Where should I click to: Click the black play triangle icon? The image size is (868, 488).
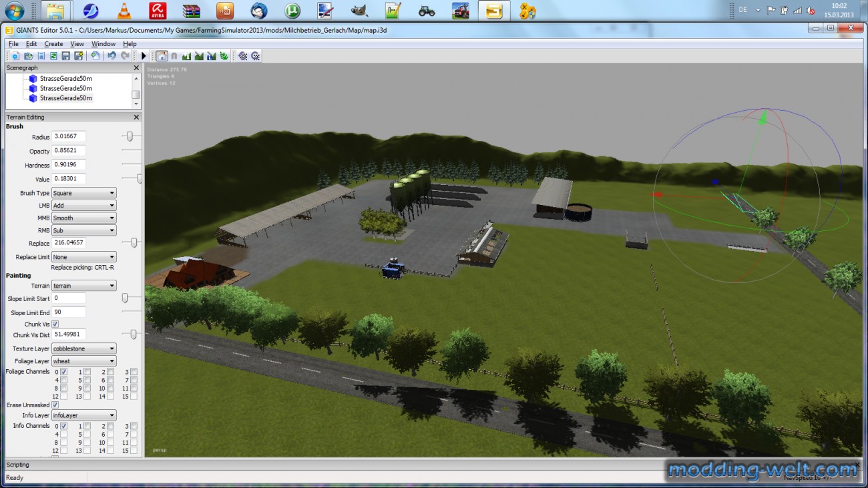(x=144, y=56)
